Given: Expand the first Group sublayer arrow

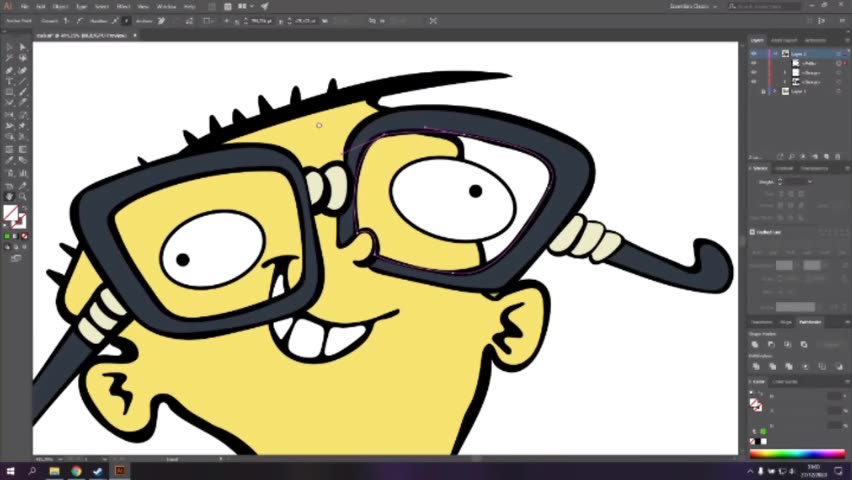Looking at the screenshot, I should click(x=785, y=72).
